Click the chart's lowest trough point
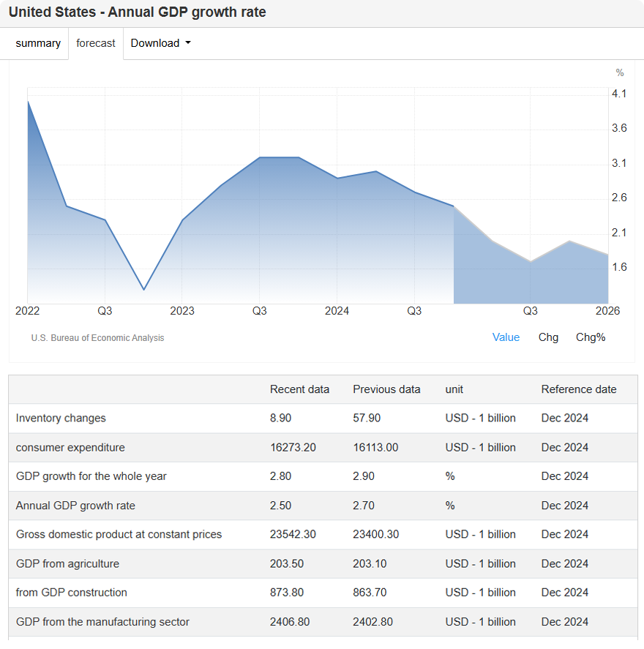644x649 pixels. pyautogui.click(x=143, y=290)
